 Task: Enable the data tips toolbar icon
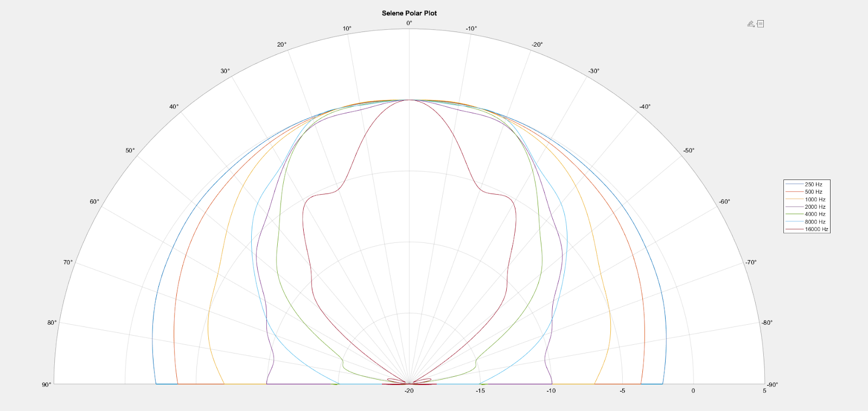(x=761, y=24)
